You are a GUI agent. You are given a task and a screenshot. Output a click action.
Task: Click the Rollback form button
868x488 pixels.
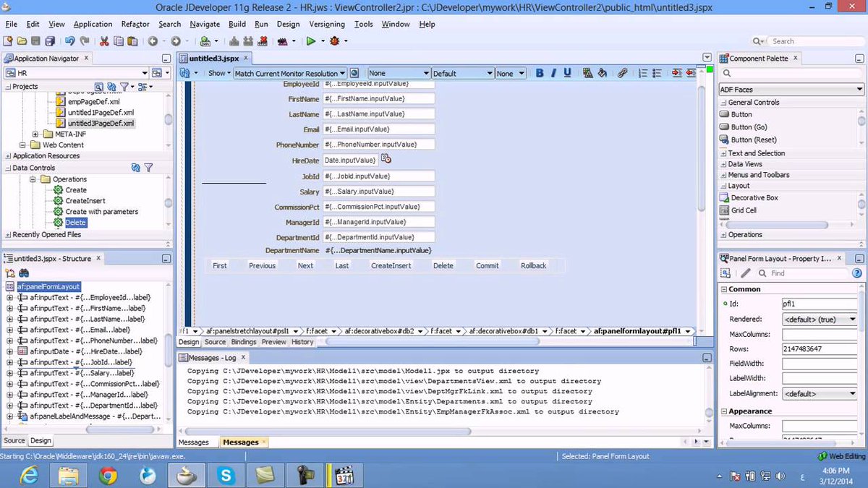pos(534,266)
